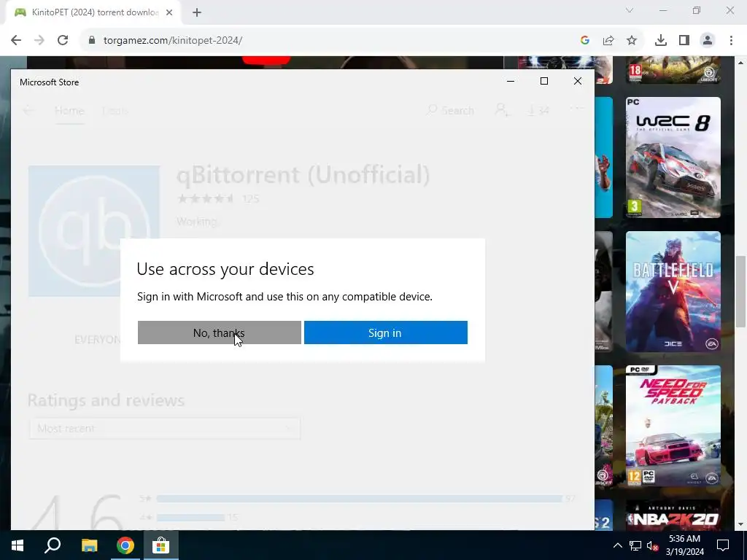Open Chrome three-dot menu
Image resolution: width=747 pixels, height=560 pixels.
coord(731,41)
